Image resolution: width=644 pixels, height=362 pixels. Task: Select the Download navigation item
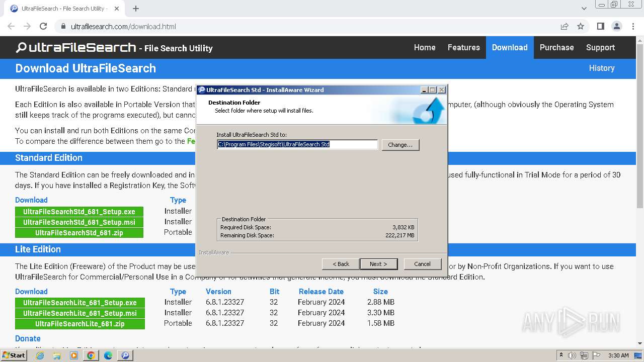pyautogui.click(x=510, y=47)
